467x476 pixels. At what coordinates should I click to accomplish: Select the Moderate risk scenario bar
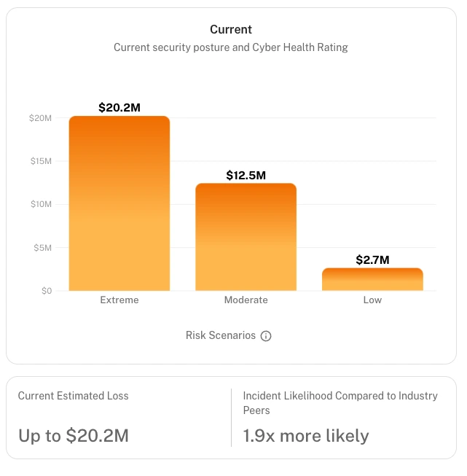click(x=246, y=237)
